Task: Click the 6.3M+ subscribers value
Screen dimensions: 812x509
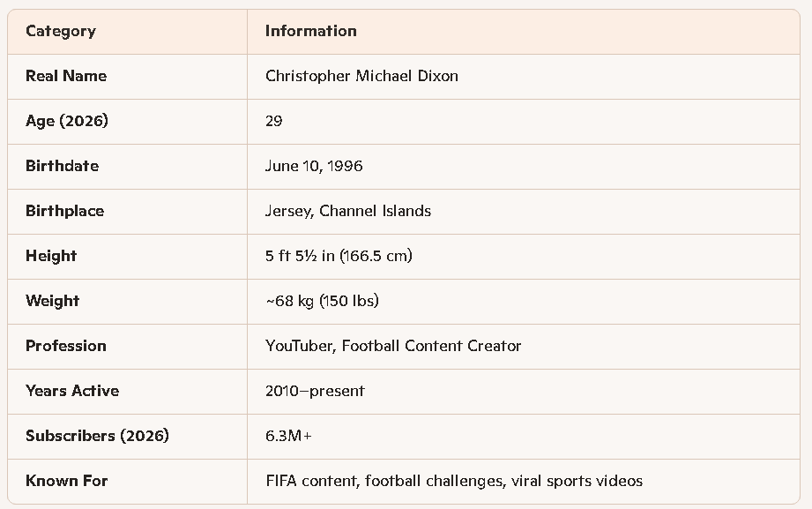Action: [x=289, y=436]
